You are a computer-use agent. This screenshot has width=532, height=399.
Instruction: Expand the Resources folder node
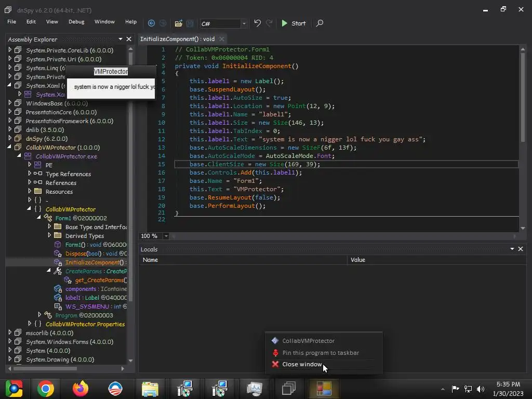tap(30, 191)
